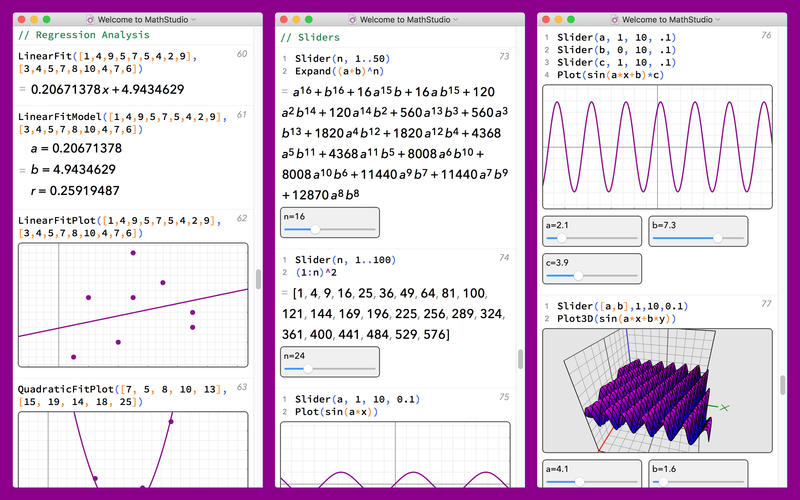Click the sine wave plot in right window
The width and height of the screenshot is (800, 500).
pos(657,147)
